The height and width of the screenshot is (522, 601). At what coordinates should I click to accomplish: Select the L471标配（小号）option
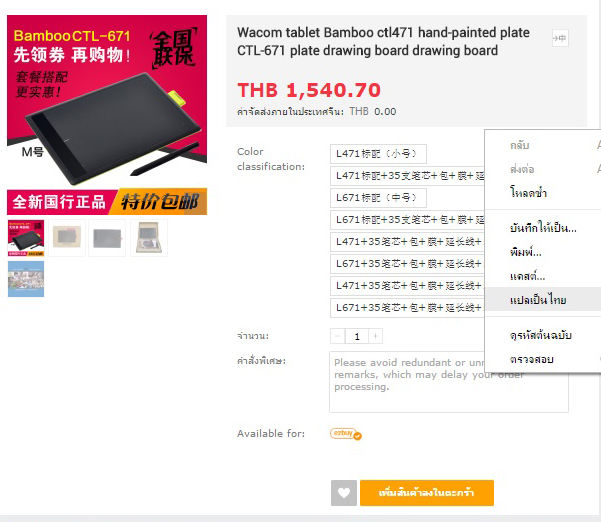[378, 154]
